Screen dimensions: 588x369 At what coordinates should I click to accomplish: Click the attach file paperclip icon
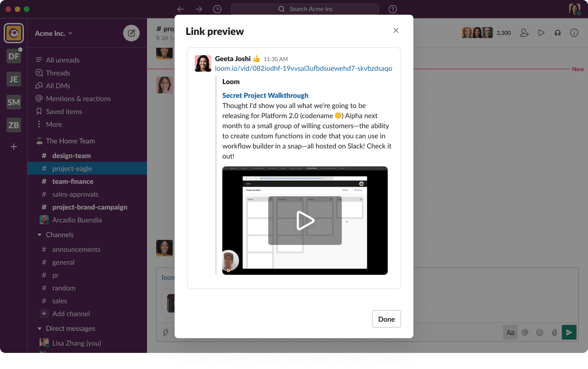click(554, 332)
